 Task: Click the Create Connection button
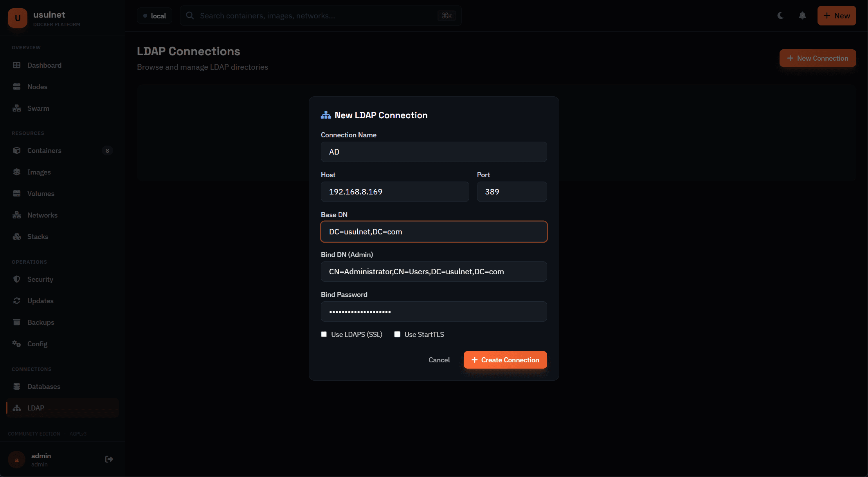pos(505,360)
